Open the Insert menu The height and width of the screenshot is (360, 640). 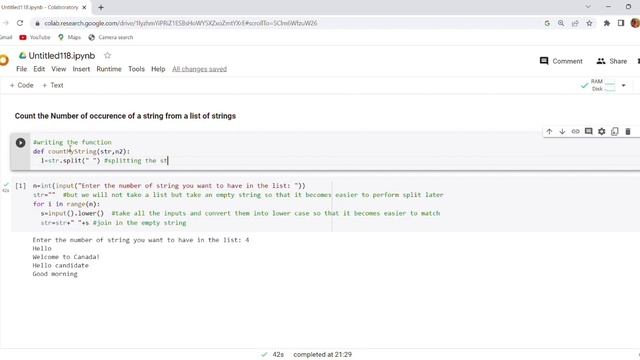[81, 69]
